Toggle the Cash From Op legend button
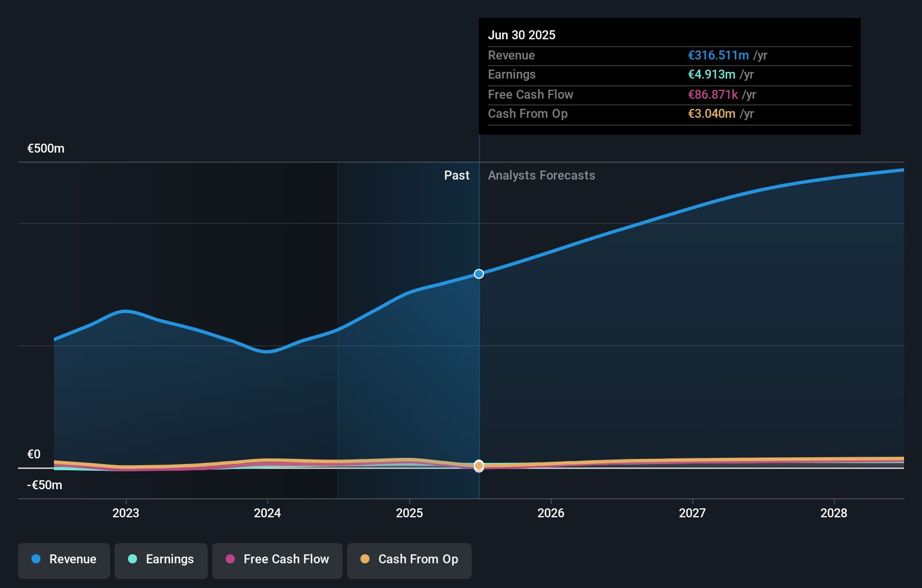This screenshot has width=922, height=588. [409, 561]
